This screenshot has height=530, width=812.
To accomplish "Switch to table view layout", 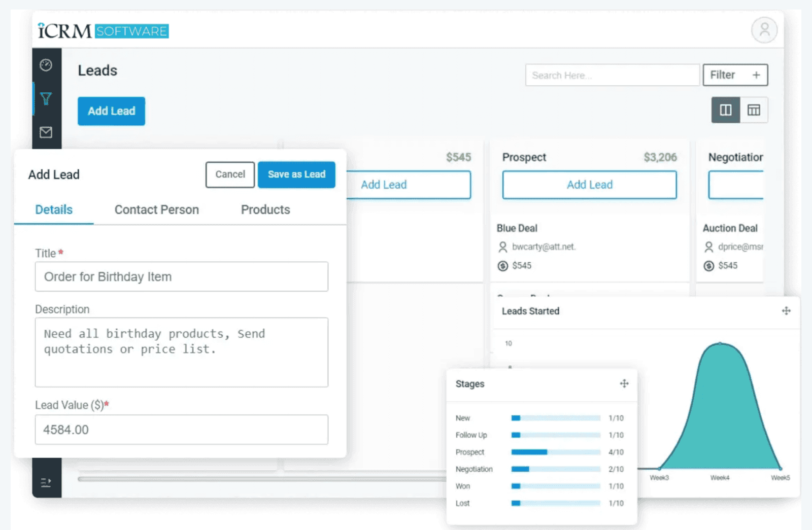I will point(754,110).
